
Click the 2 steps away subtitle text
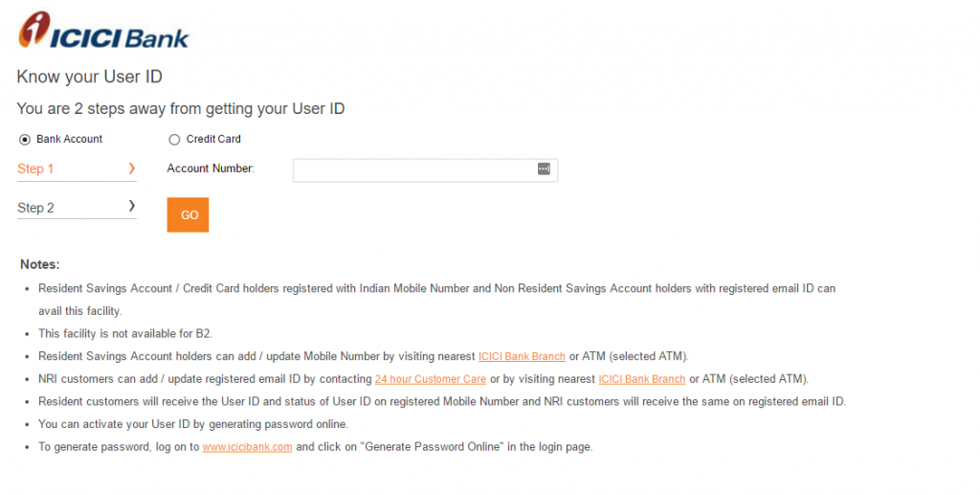click(x=181, y=109)
